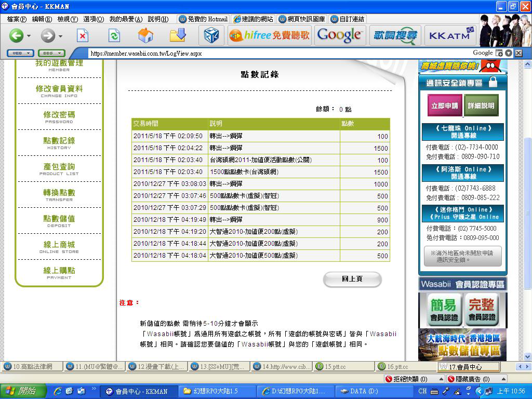This screenshot has height=399, width=532.
Task: Expand the Back button history dropdown arrow
Action: pos(29,36)
